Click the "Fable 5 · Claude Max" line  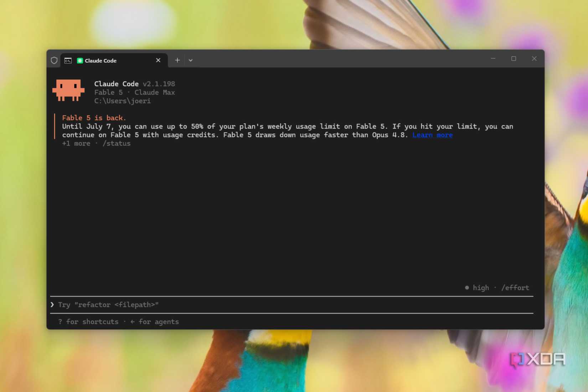pos(134,93)
